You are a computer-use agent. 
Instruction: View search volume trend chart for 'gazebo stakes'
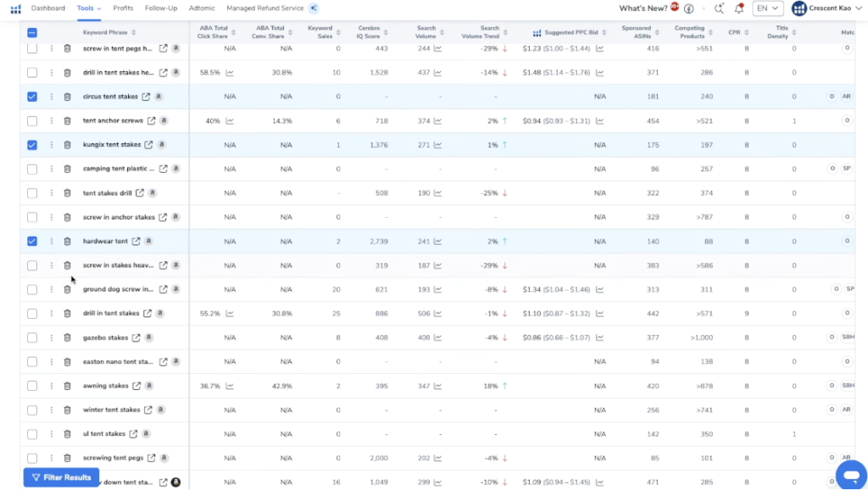[x=437, y=338]
